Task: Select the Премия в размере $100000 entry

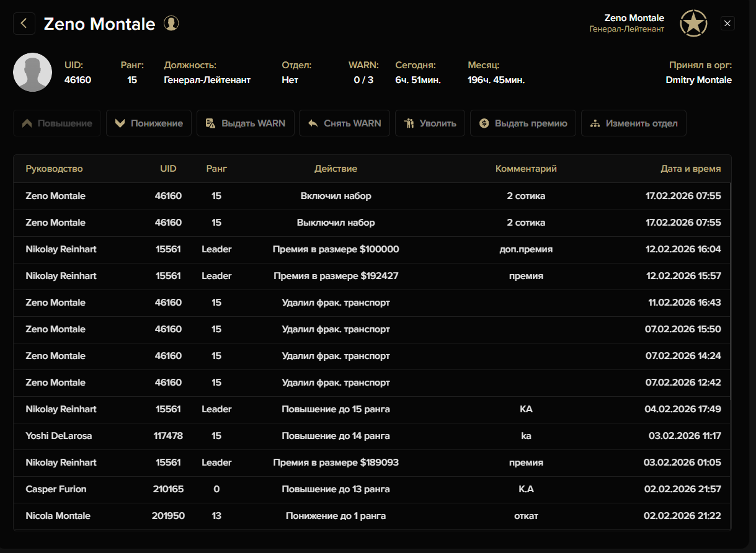Action: pyautogui.click(x=336, y=249)
